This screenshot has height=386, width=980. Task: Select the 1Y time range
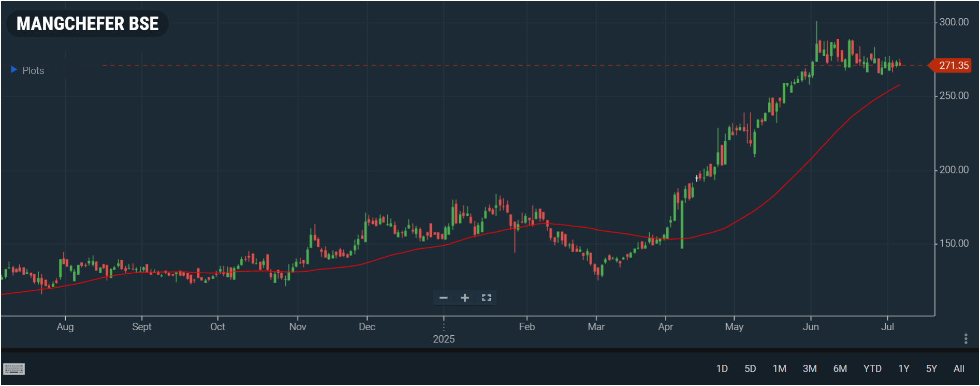pos(903,368)
